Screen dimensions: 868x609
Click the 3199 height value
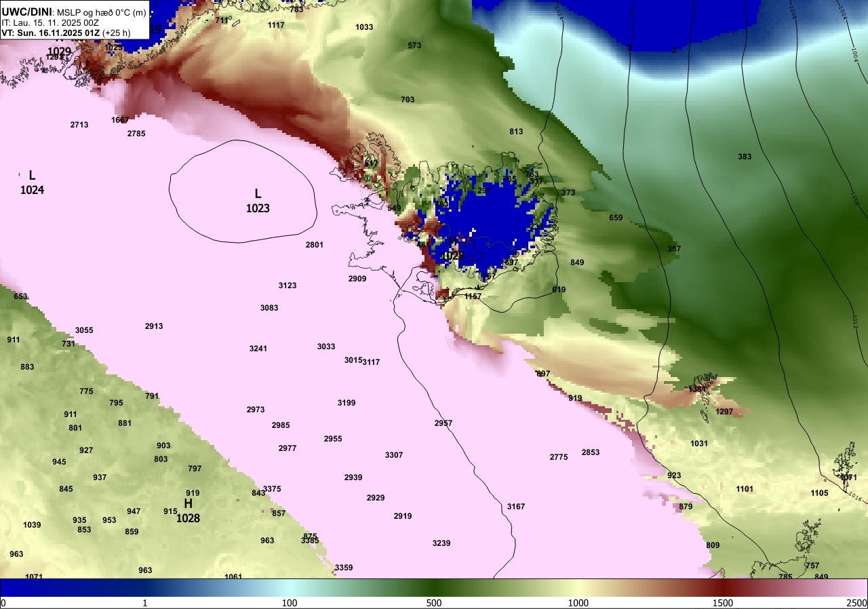(347, 403)
